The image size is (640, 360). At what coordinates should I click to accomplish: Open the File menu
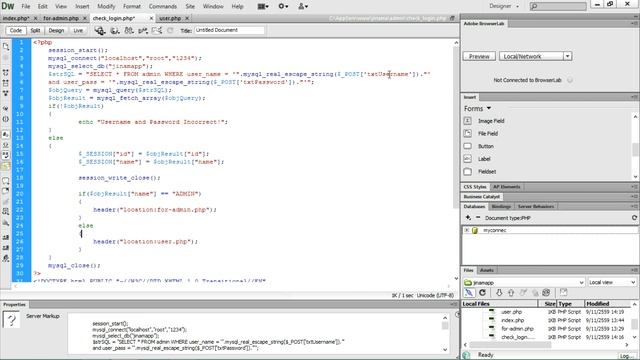coord(26,7)
